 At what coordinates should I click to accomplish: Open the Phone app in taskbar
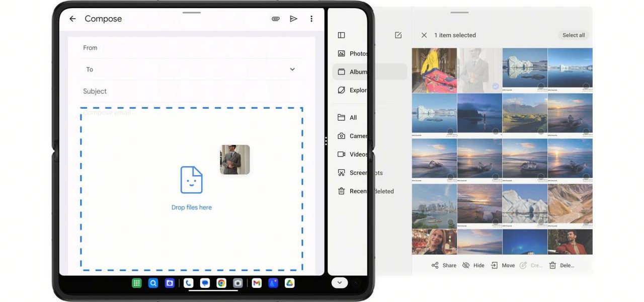pyautogui.click(x=188, y=283)
